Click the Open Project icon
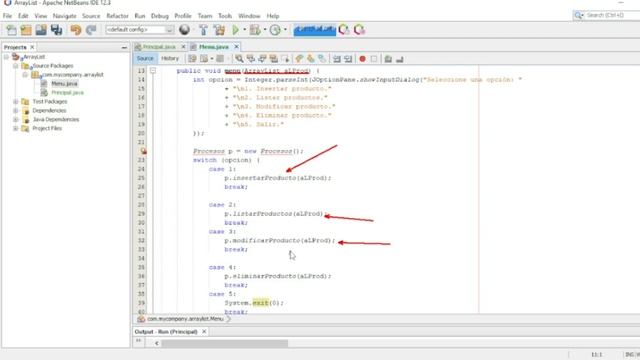The image size is (640, 360). pos(41,30)
